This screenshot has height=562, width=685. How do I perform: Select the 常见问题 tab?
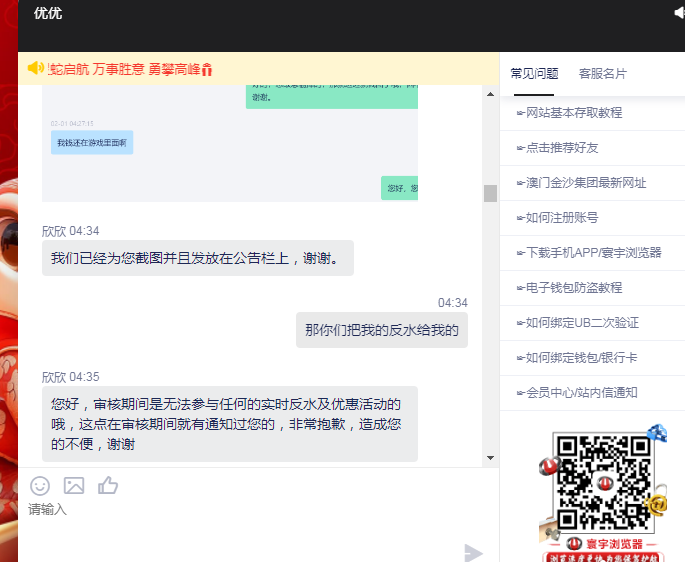534,74
